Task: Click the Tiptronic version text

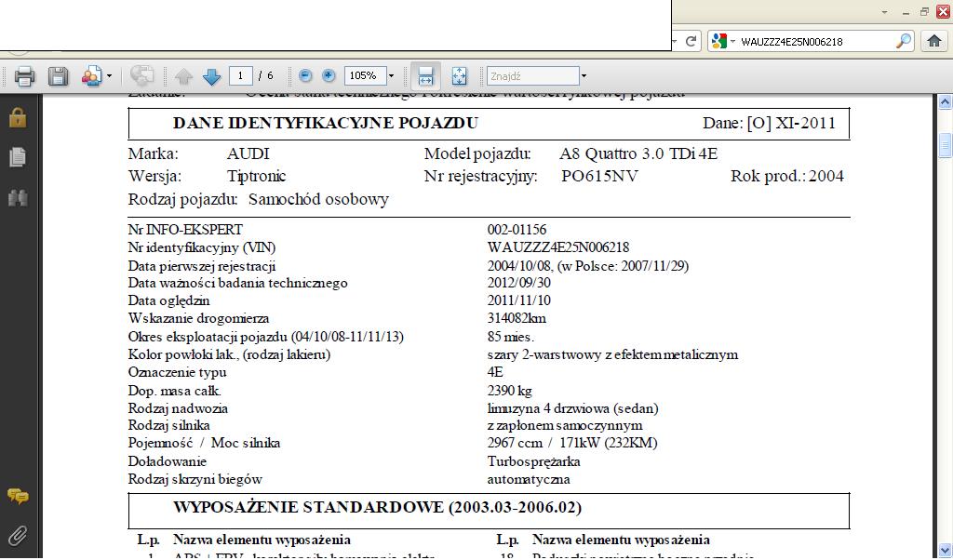Action: pos(257,176)
